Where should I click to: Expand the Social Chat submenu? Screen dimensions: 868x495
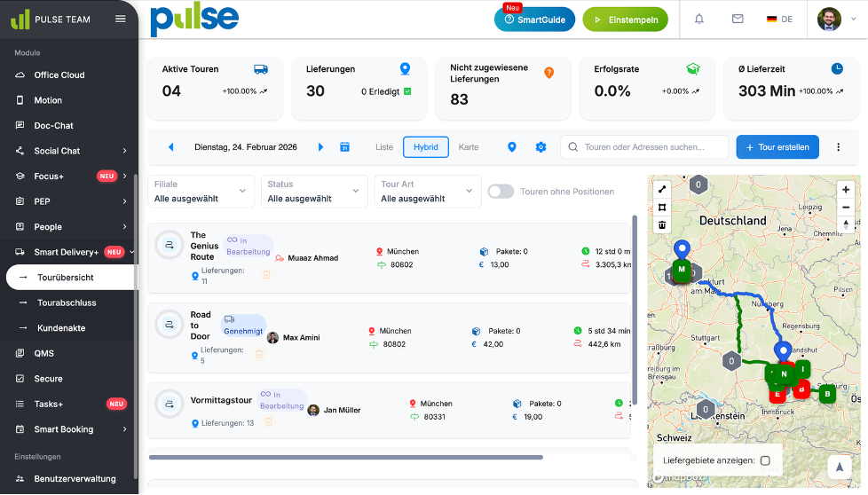[124, 151]
